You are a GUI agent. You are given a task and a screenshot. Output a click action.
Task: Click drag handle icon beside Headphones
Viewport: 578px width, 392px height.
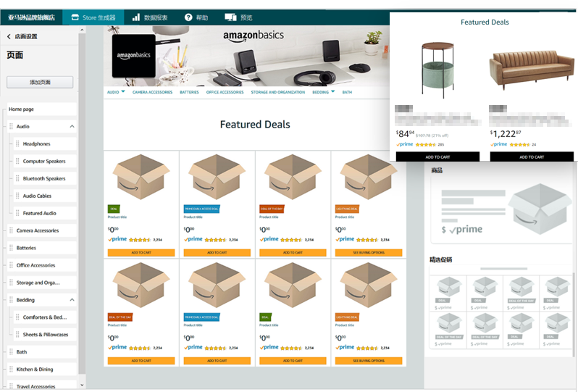[x=17, y=143]
